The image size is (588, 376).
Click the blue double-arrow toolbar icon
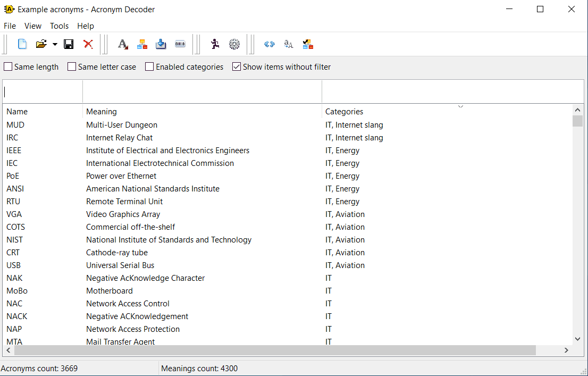click(270, 44)
